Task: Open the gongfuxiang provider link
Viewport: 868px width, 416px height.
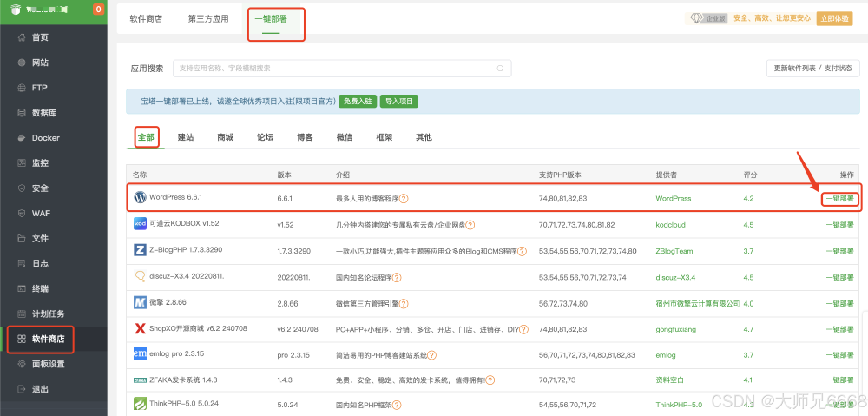Action: tap(676, 329)
